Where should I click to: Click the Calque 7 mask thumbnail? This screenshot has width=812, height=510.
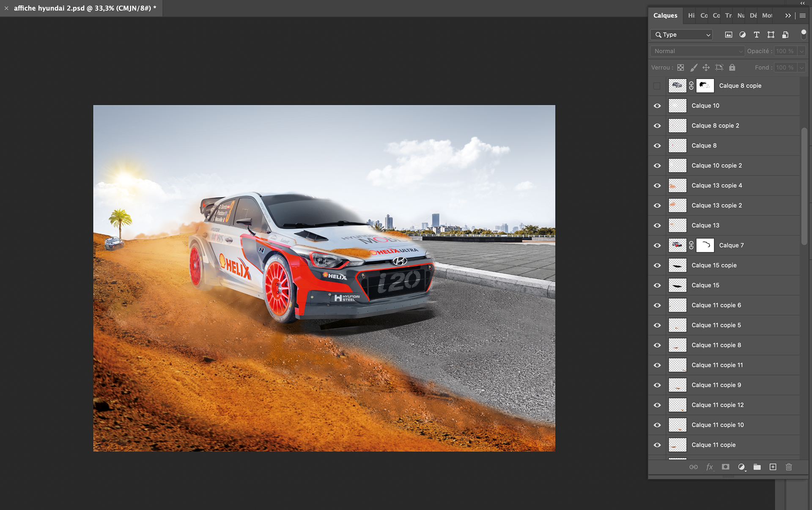[x=705, y=245]
